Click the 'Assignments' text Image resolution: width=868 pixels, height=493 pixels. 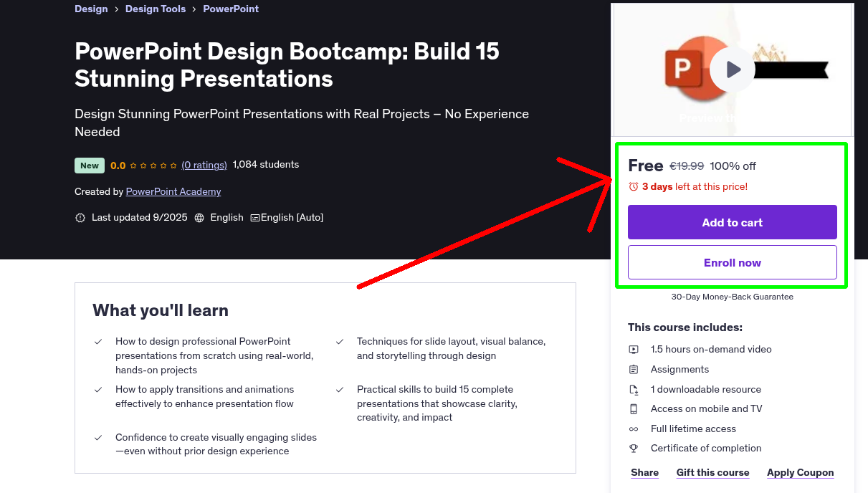pyautogui.click(x=679, y=370)
